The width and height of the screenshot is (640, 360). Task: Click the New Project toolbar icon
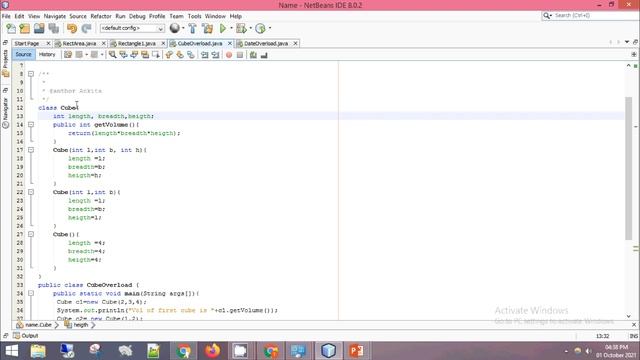tap(25, 28)
